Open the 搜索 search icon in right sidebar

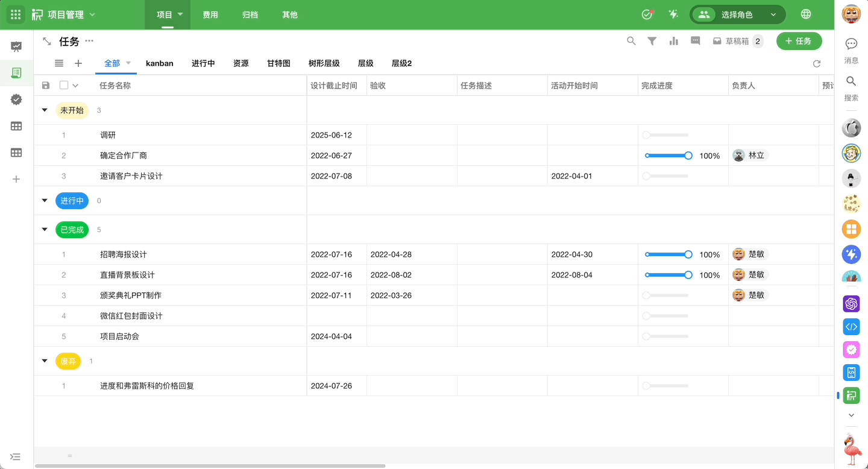[851, 87]
